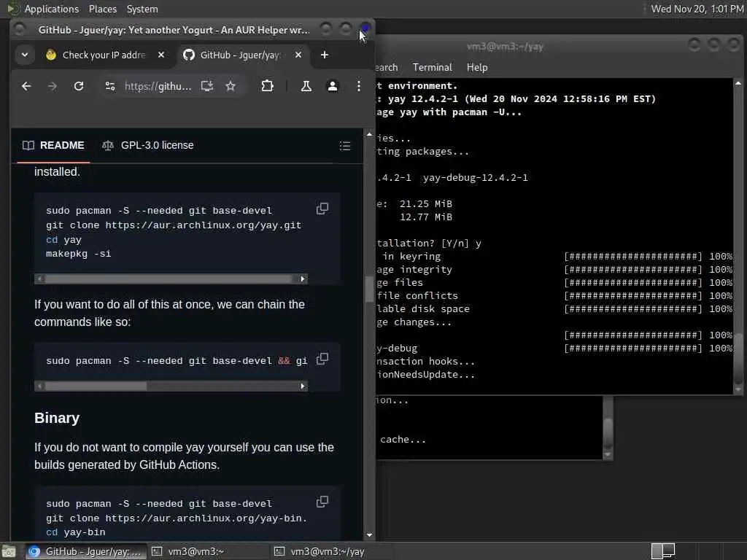Screen dimensions: 747x560
Task: Open the Chrome Labs flask icon
Action: click(306, 86)
